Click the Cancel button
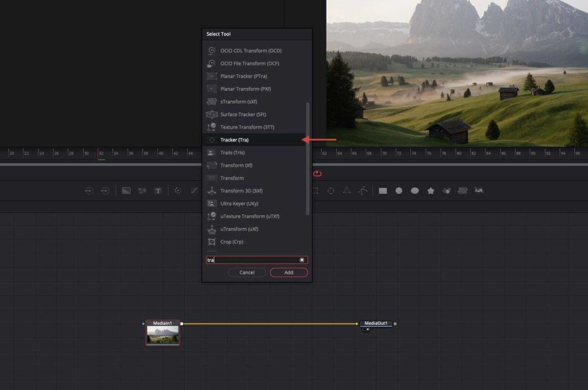The width and height of the screenshot is (588, 390). click(247, 272)
